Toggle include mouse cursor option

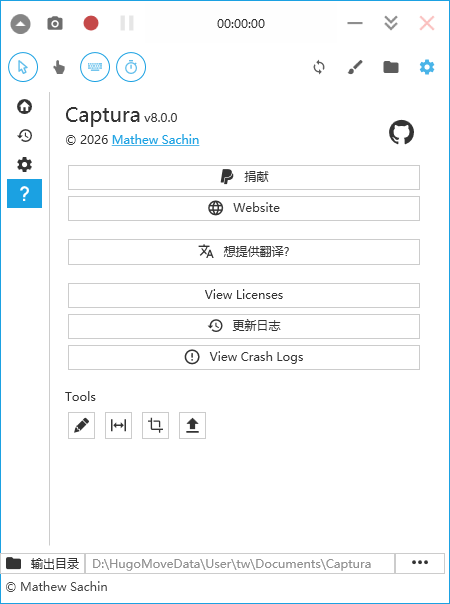point(23,67)
